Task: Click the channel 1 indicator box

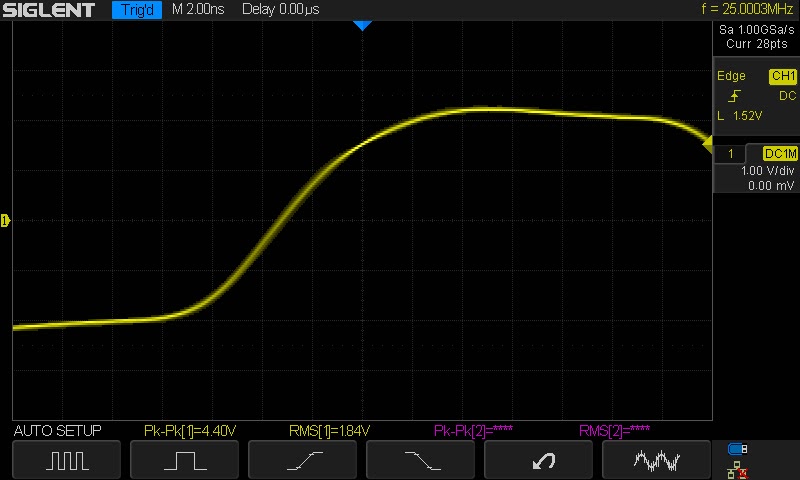Action: [730, 154]
